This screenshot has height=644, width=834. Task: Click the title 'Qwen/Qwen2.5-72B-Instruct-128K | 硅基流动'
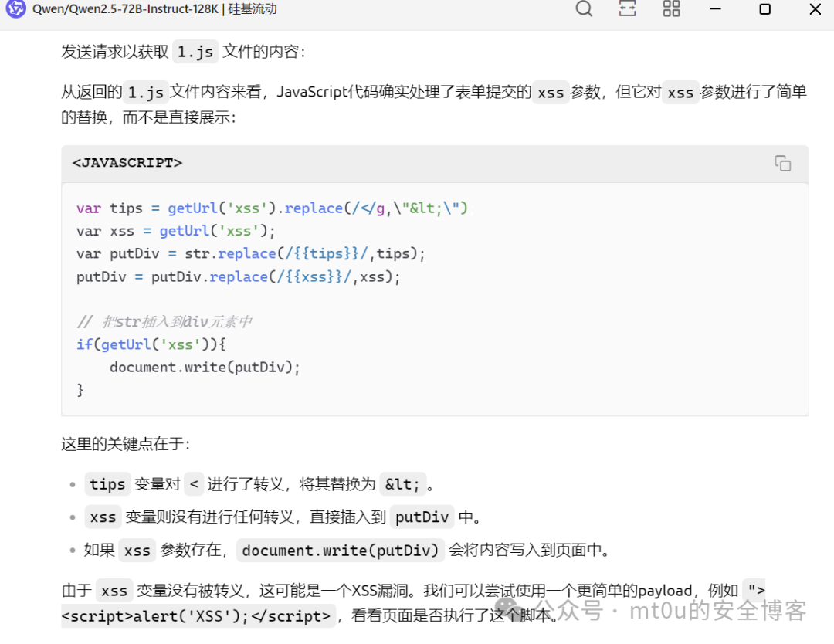154,9
